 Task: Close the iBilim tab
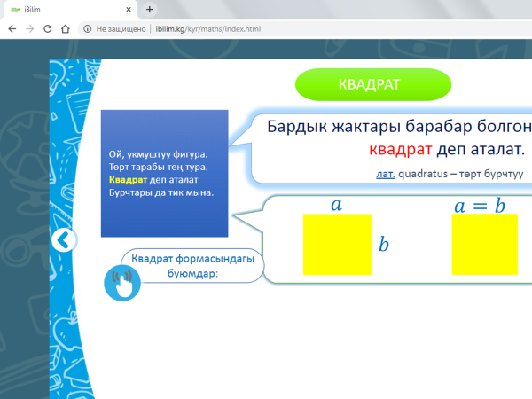click(x=129, y=10)
